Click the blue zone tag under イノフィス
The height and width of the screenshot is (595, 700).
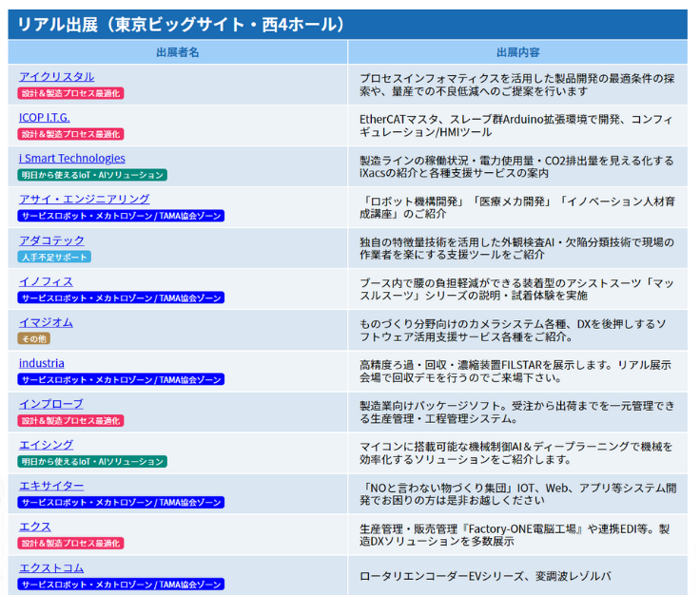(121, 297)
